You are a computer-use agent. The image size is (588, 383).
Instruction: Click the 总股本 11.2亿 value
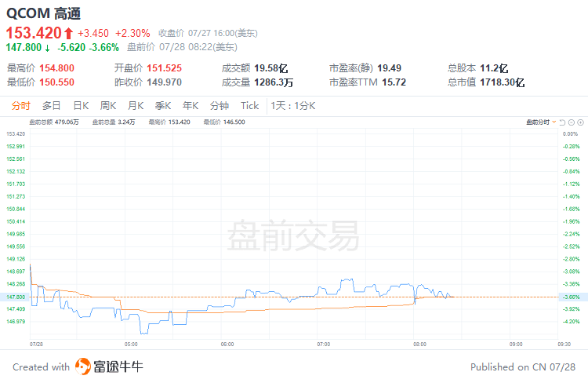[x=494, y=68]
